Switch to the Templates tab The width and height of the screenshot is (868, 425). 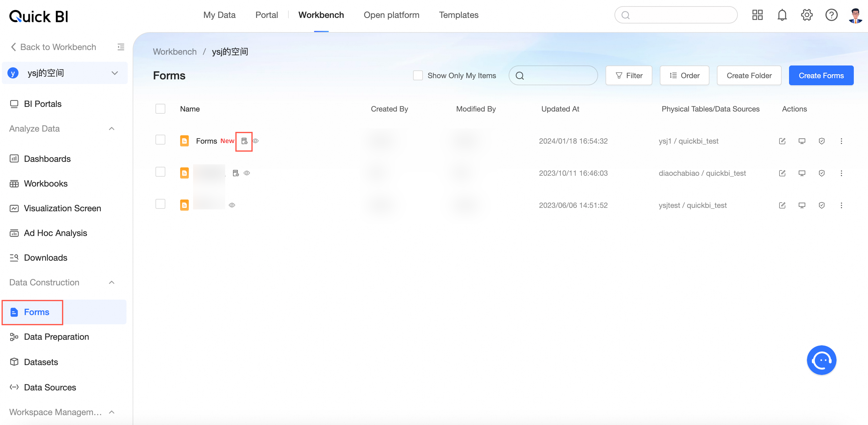(x=458, y=15)
